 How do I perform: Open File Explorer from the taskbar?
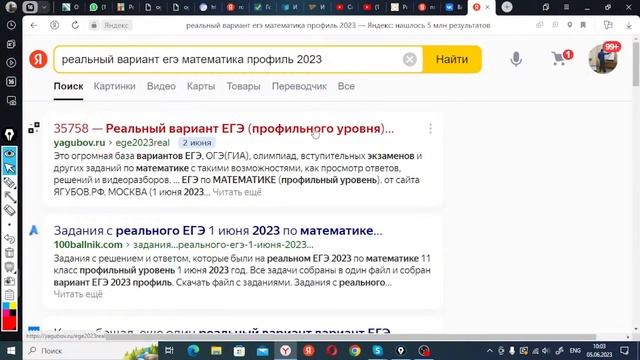point(216,351)
